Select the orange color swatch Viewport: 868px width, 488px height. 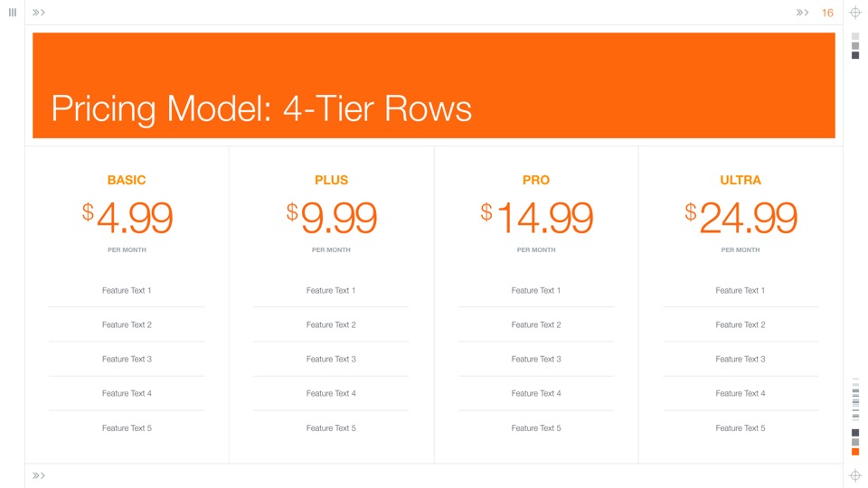pyautogui.click(x=855, y=452)
